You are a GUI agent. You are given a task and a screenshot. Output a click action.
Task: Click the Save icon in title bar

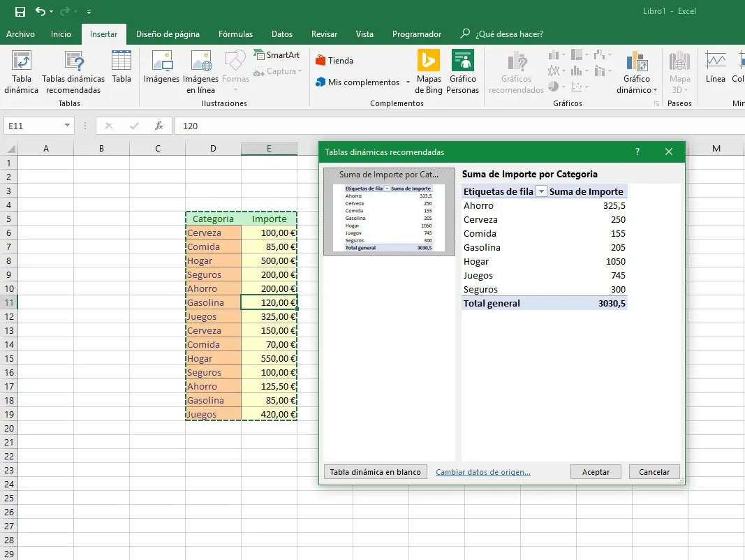(20, 12)
